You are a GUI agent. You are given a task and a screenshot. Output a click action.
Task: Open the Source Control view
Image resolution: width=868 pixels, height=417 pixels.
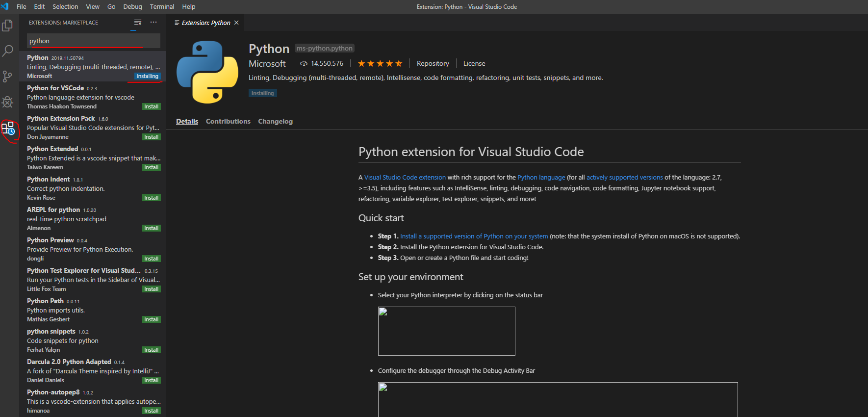[7, 77]
